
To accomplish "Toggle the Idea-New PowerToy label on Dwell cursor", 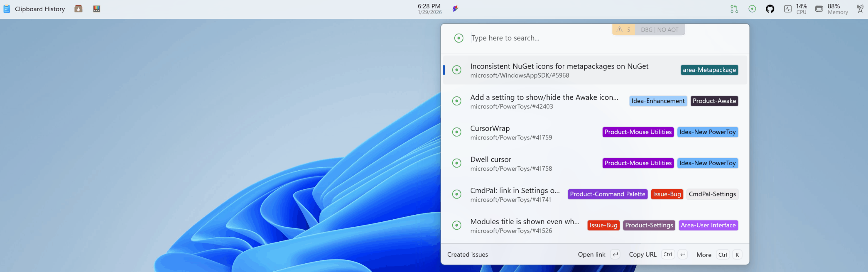I will point(707,163).
